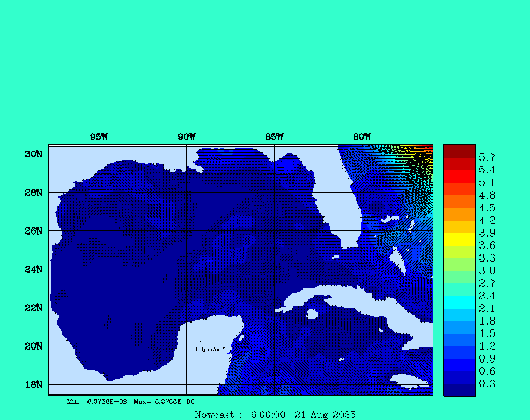Click the 90W longitude label
This screenshot has width=530, height=420.
pos(186,137)
